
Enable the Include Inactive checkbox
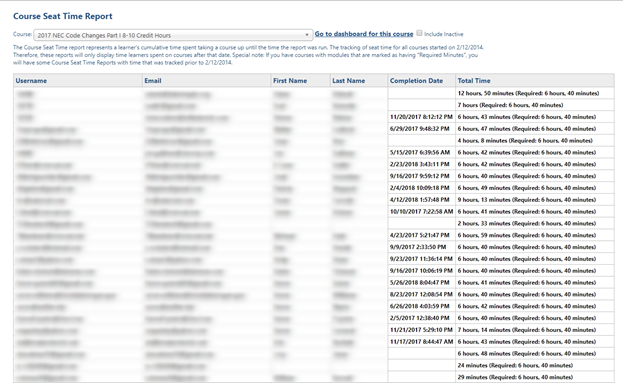click(419, 33)
